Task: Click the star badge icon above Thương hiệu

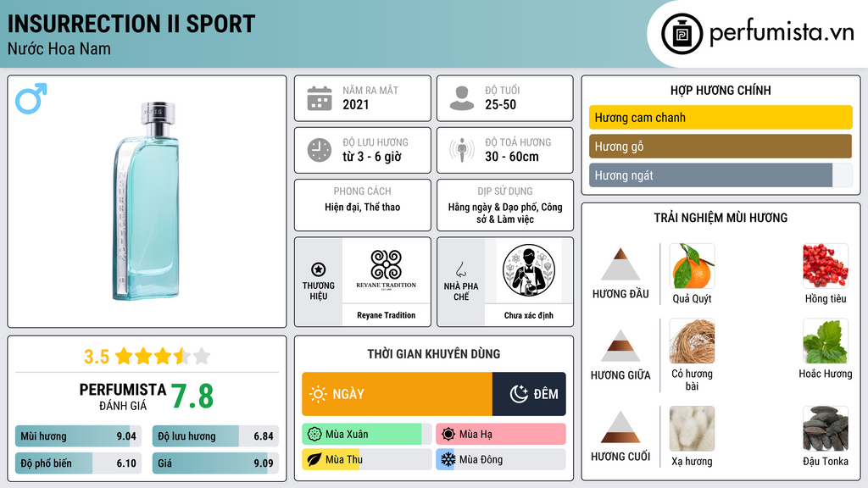Action: click(319, 269)
